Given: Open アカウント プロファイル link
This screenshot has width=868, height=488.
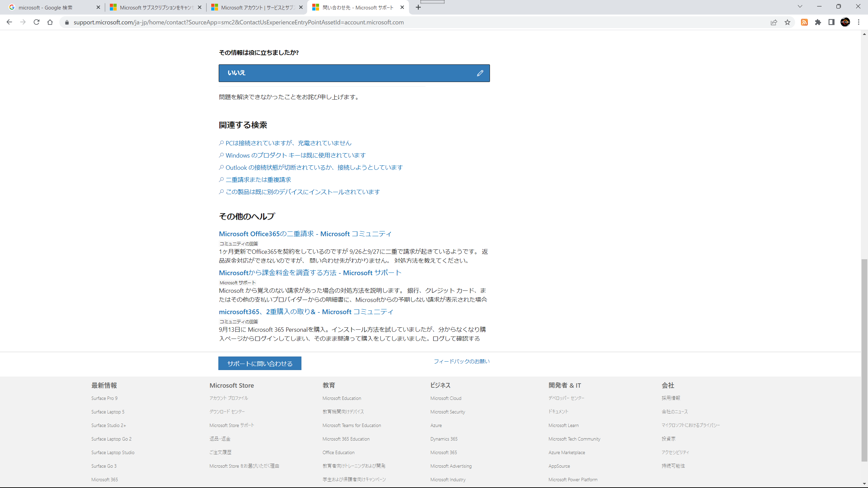Looking at the screenshot, I should [229, 398].
